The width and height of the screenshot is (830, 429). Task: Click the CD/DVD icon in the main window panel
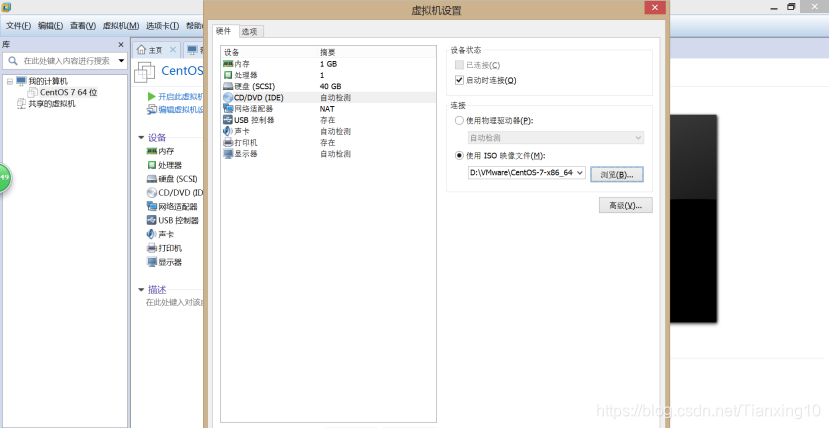[151, 193]
